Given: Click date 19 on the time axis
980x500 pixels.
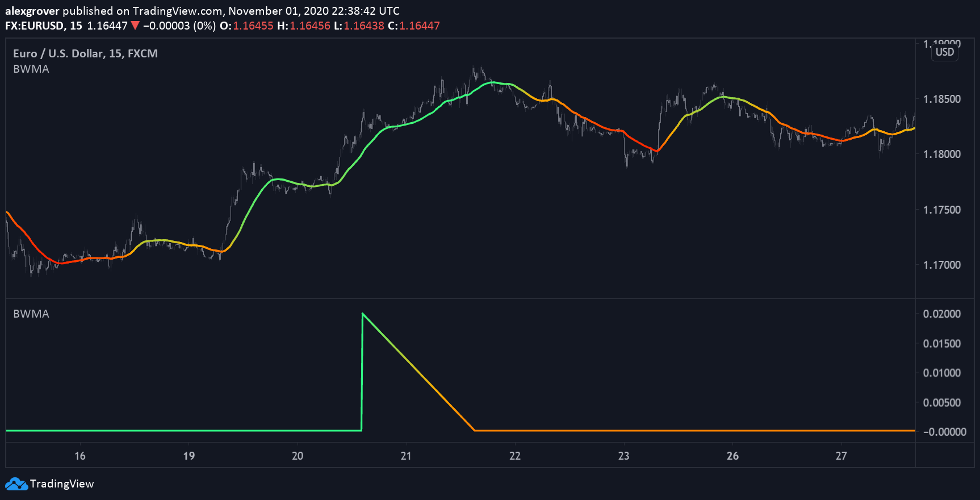Looking at the screenshot, I should [189, 456].
